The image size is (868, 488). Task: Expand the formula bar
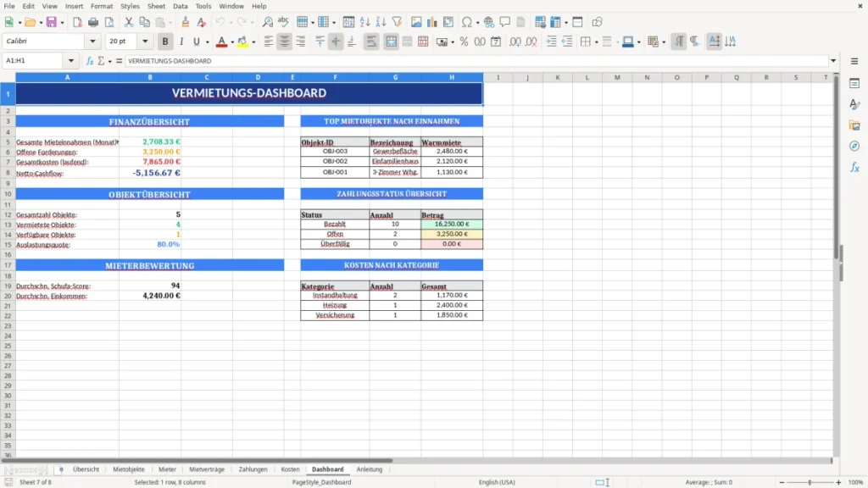click(833, 61)
